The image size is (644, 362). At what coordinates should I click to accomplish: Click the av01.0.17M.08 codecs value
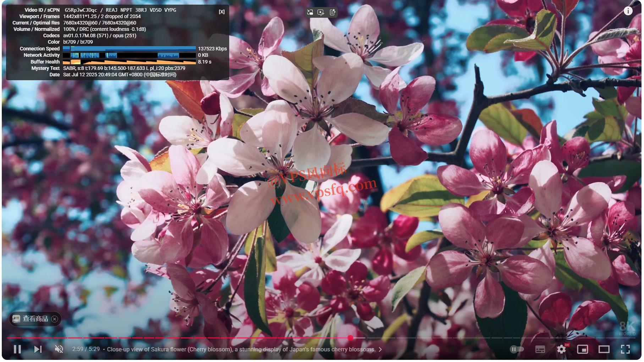pyautogui.click(x=100, y=35)
